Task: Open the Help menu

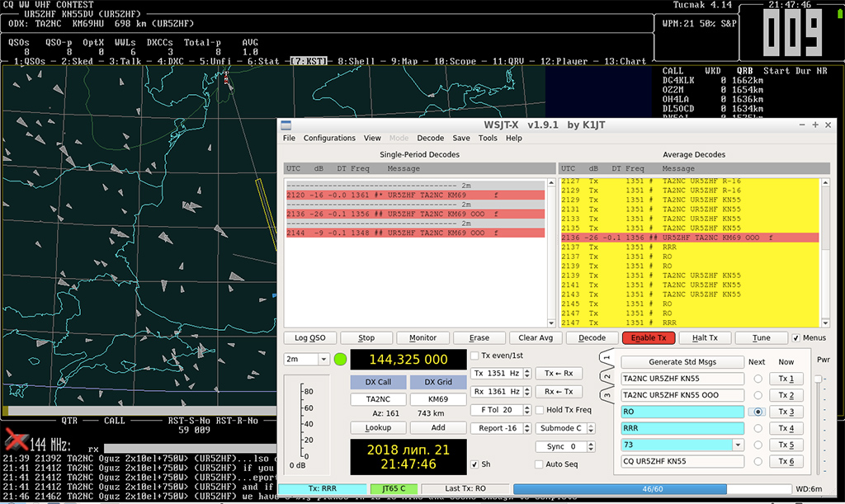Action: (x=513, y=138)
